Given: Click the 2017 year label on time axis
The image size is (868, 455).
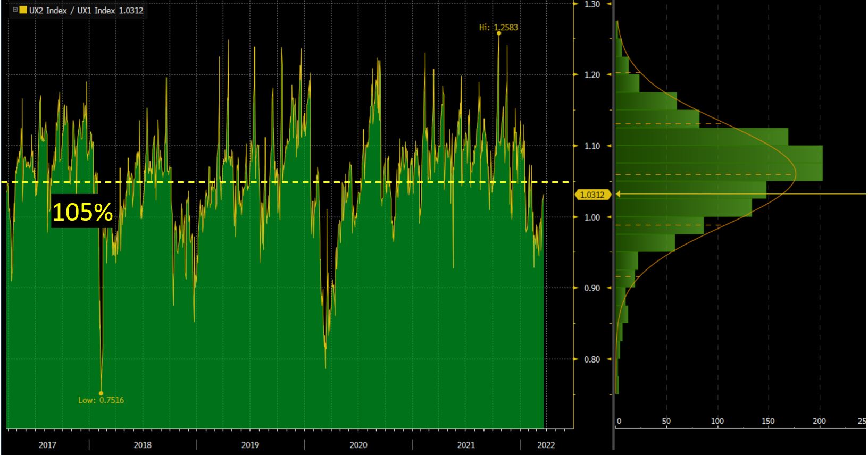Looking at the screenshot, I should tap(47, 445).
